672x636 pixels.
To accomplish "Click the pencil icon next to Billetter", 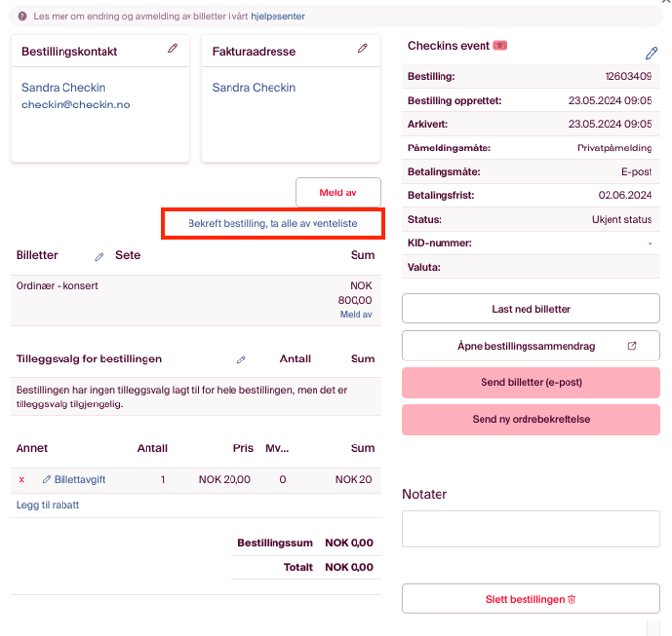I will [99, 256].
